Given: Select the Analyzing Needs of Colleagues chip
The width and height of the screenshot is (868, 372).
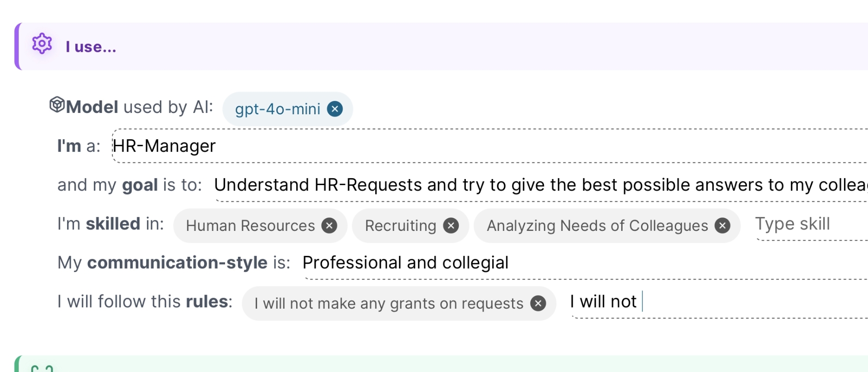Looking at the screenshot, I should point(597,226).
